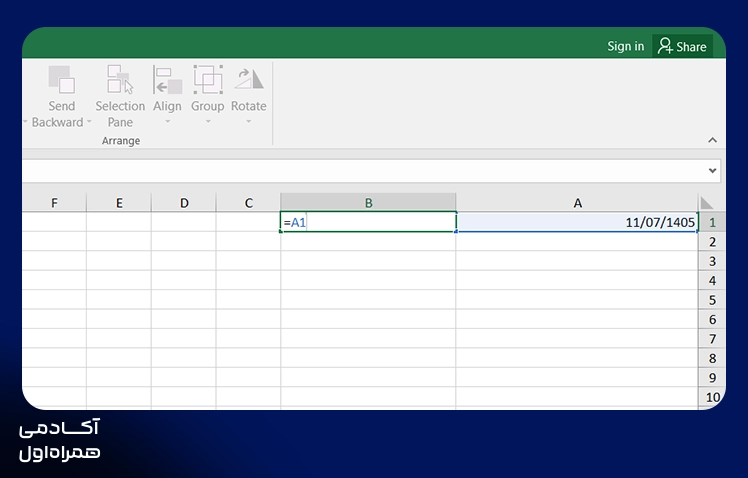
Task: Click the Align objects icon
Action: click(x=167, y=80)
